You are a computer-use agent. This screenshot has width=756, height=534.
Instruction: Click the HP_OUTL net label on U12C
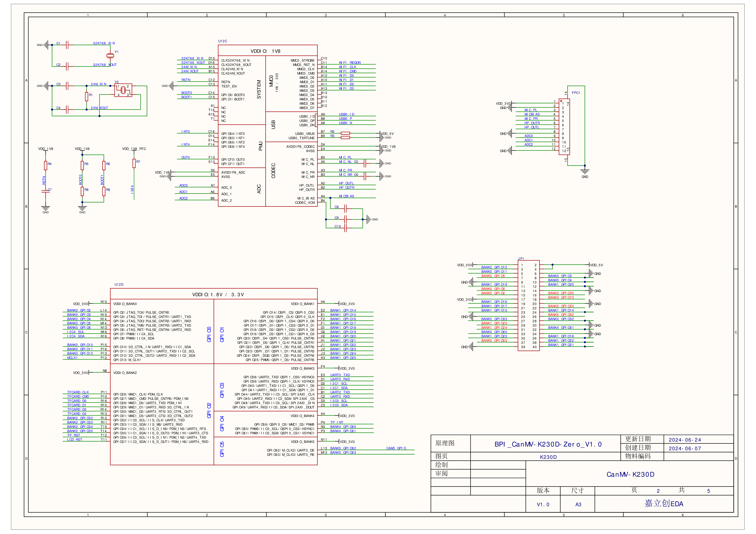tap(346, 183)
